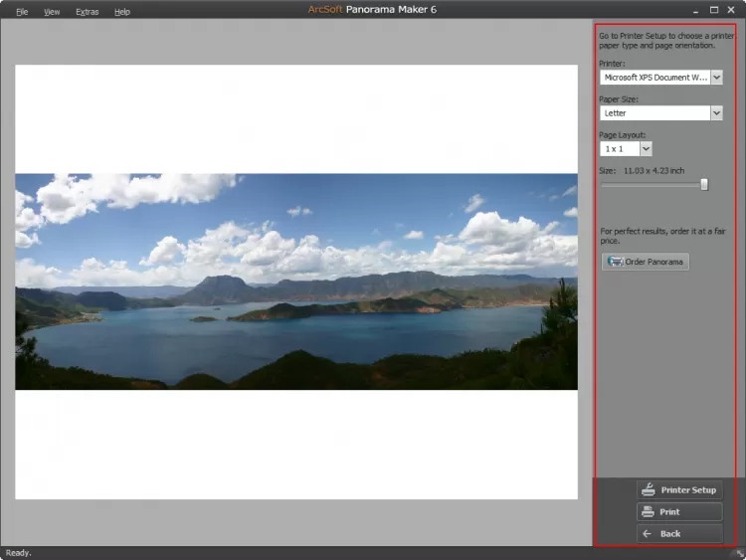Open the Help menu
Viewport: 746px width, 560px height.
coord(122,12)
